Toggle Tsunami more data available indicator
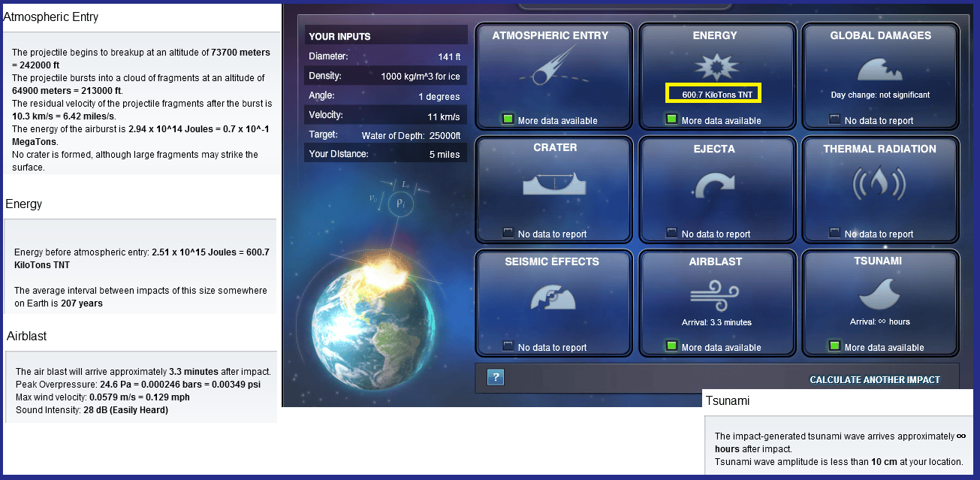This screenshot has height=480, width=980. click(x=835, y=346)
